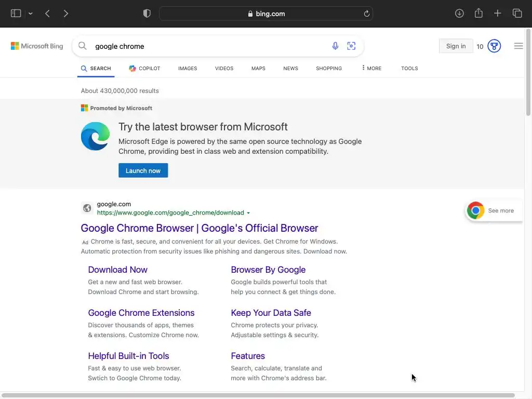Open the Download Now link
The width and height of the screenshot is (532, 399).
[x=118, y=270]
